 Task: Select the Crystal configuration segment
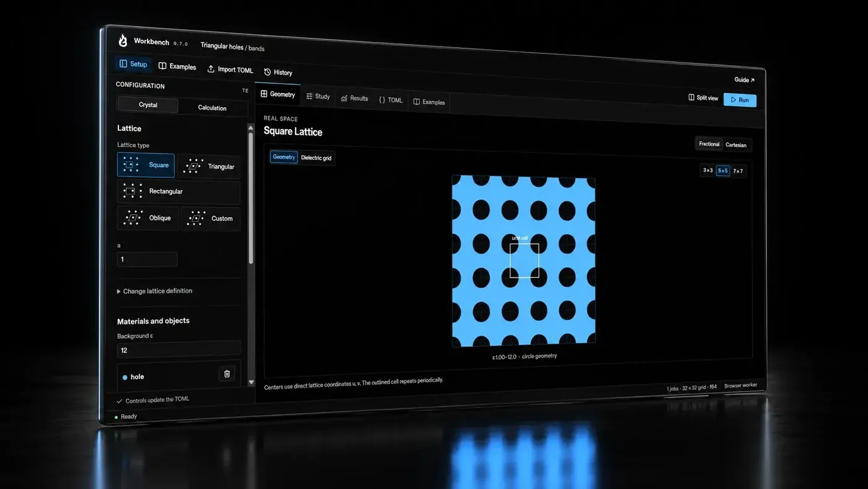[x=148, y=105]
